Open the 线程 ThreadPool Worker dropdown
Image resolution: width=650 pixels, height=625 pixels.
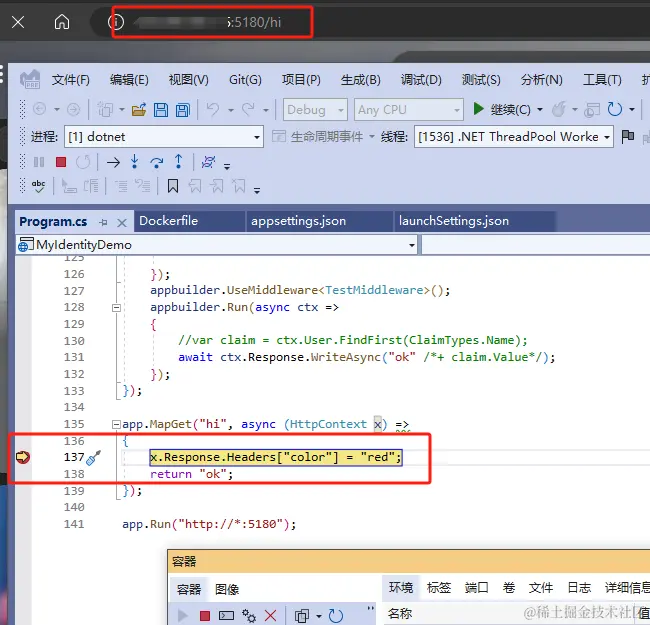pyautogui.click(x=514, y=136)
